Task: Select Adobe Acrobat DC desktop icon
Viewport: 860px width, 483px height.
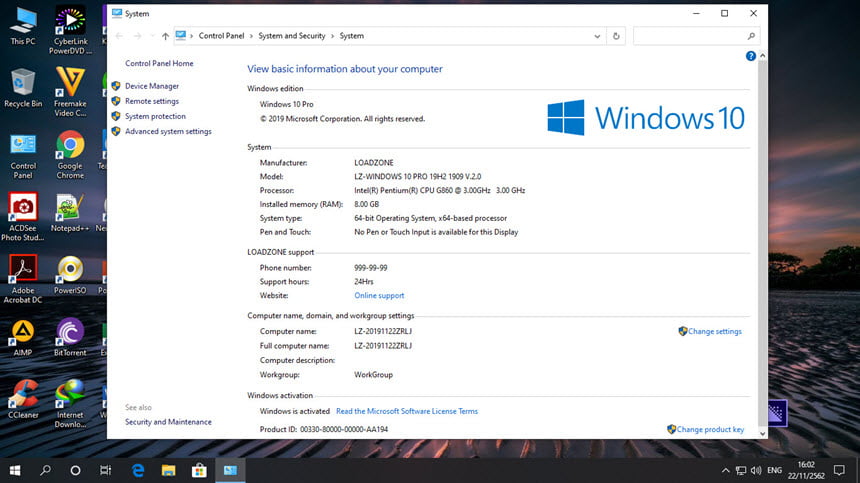Action: 23,279
